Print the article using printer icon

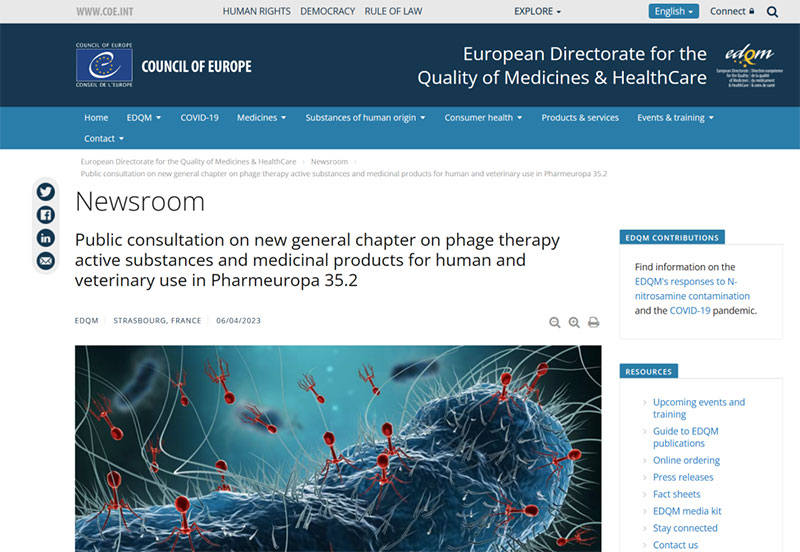point(593,322)
